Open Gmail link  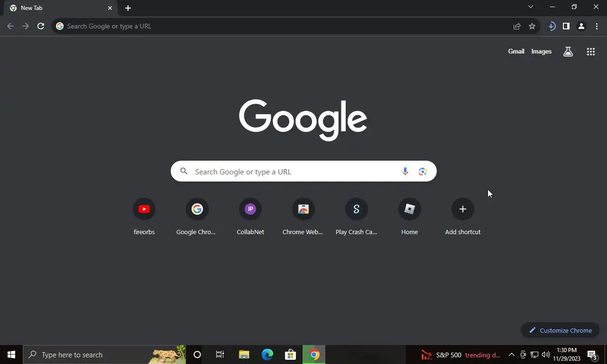pos(516,51)
